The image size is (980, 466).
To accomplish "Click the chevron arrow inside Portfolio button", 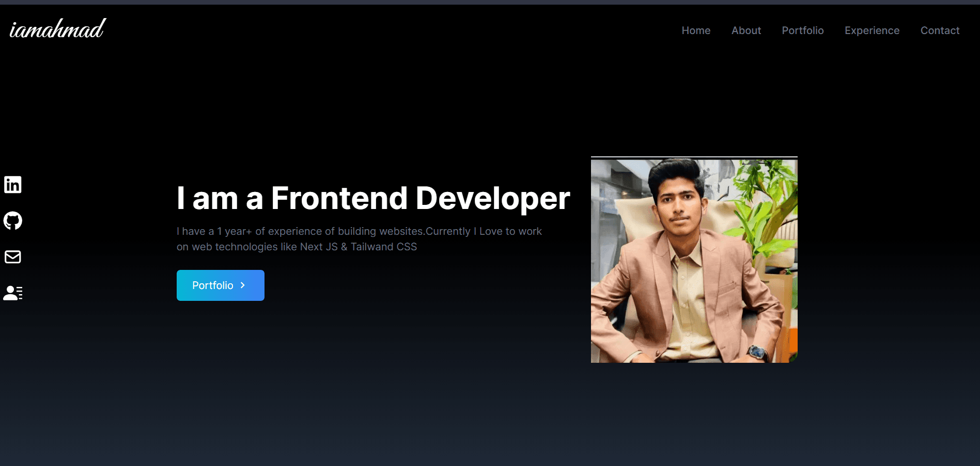I will [243, 285].
